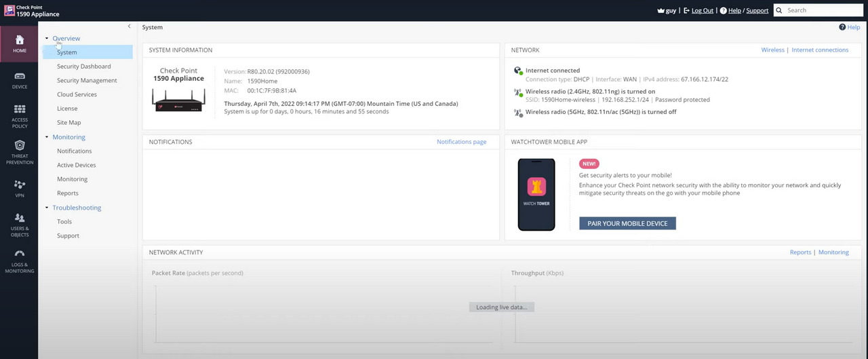This screenshot has height=359, width=868.
Task: Click the Troubleshooting section heading
Action: pyautogui.click(x=77, y=208)
